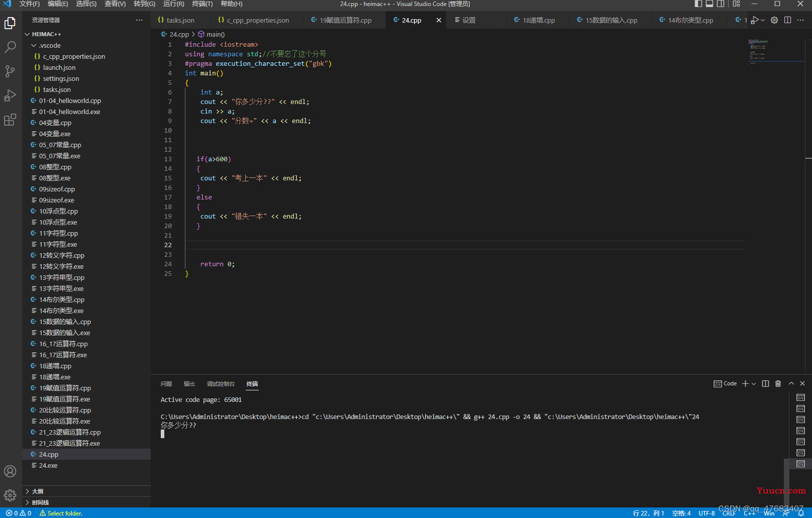Viewport: 812px width, 518px height.
Task: Close the terminal panel
Action: pyautogui.click(x=802, y=383)
